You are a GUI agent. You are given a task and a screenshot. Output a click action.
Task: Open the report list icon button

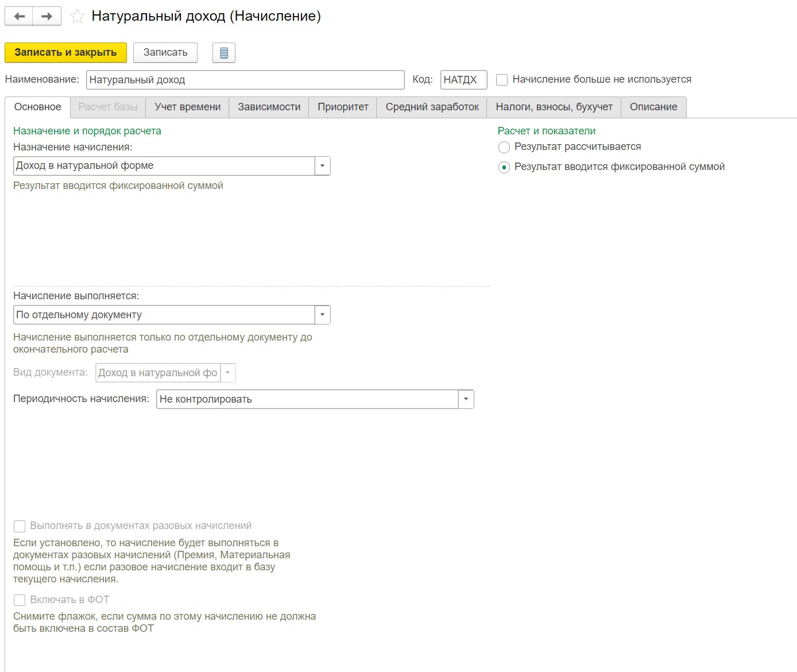click(224, 53)
